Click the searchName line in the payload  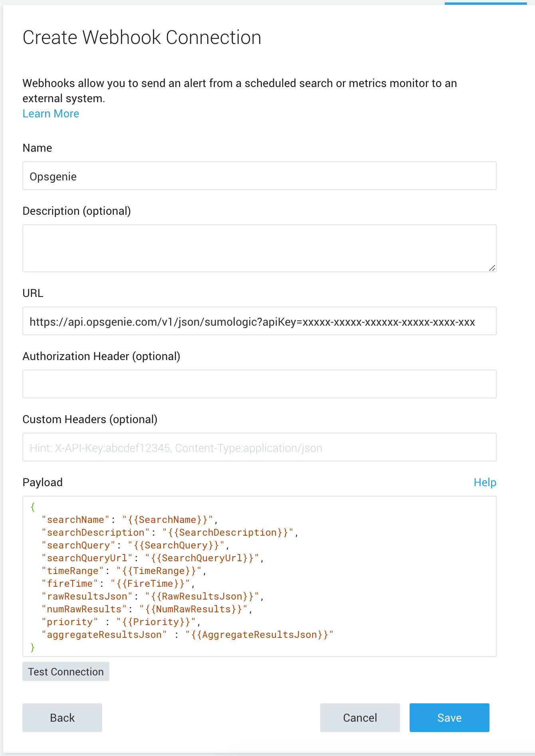tap(130, 520)
